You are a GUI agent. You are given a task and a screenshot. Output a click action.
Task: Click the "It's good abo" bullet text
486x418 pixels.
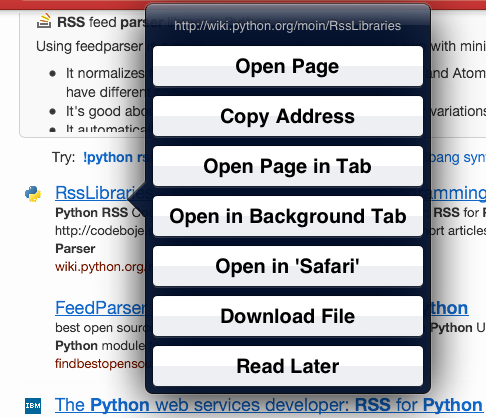pyautogui.click(x=105, y=111)
